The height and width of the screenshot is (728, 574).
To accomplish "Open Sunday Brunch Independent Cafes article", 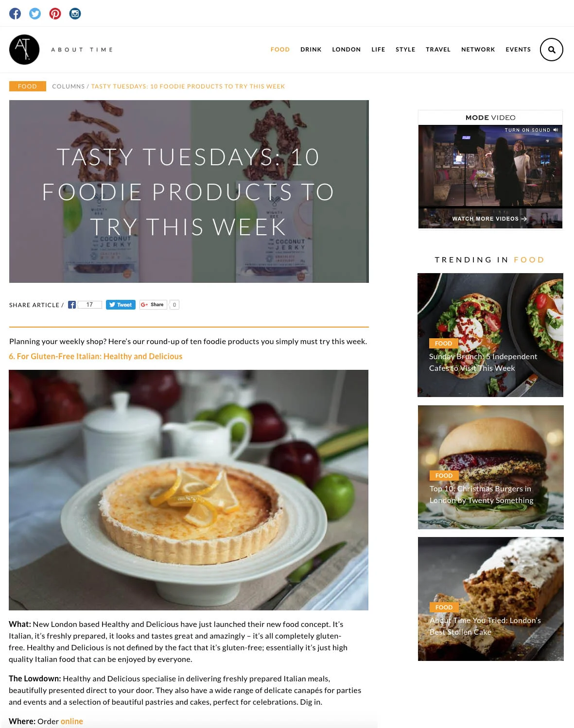I will (483, 362).
